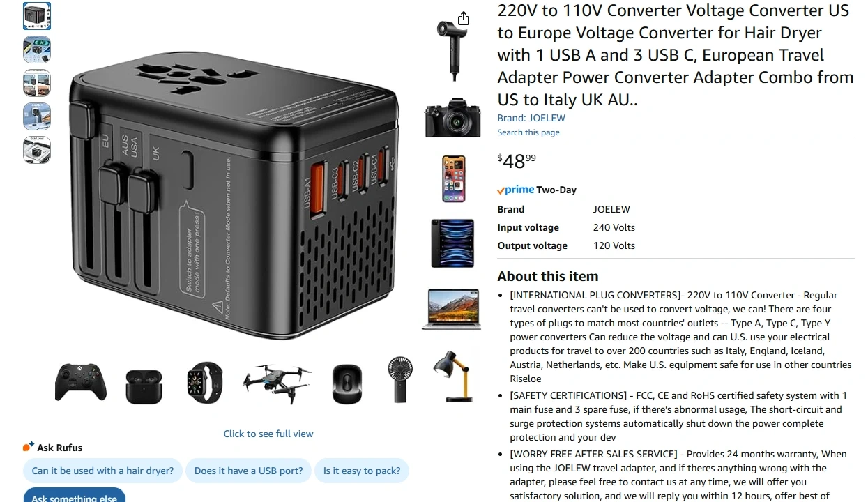Click the Ask Rufus sparkle icon
The image size is (868, 502).
[x=29, y=447]
